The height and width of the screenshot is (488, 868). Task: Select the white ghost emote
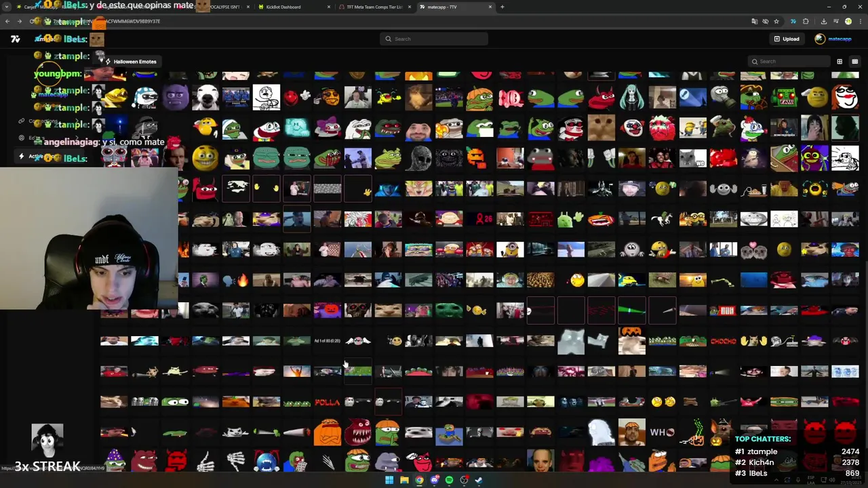coord(601,432)
